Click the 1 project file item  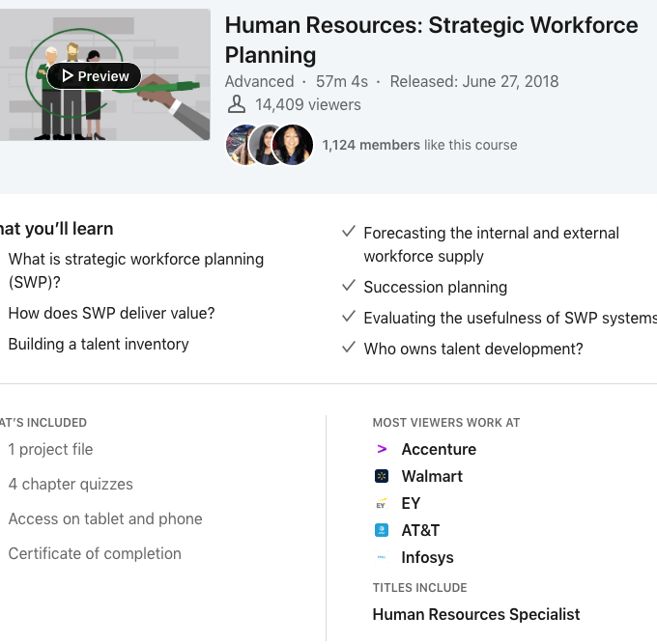(51, 449)
